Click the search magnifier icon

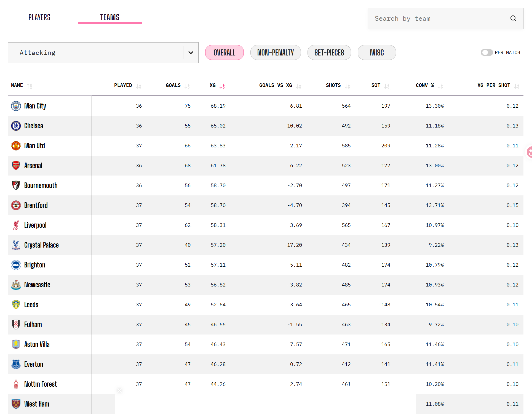coord(513,18)
